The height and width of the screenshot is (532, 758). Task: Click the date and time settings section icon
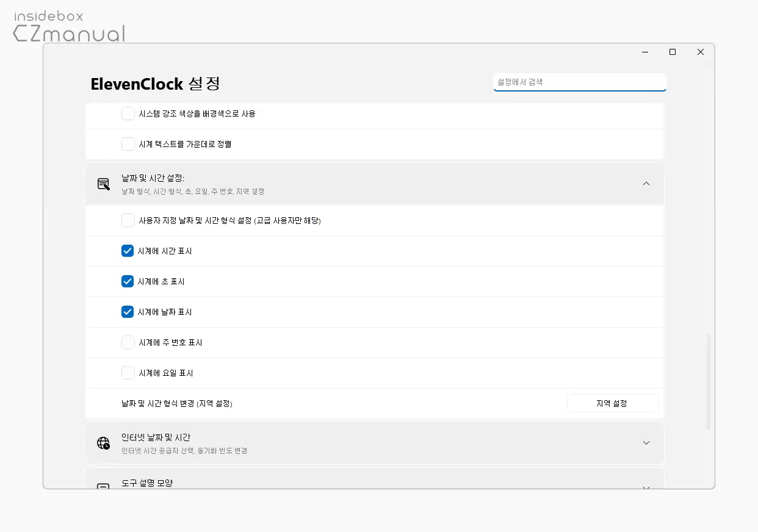104,184
